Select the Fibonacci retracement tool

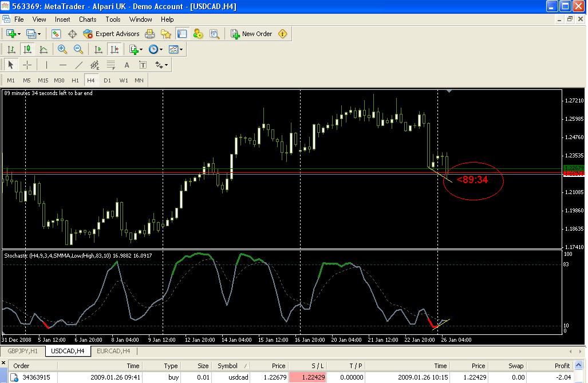pos(111,65)
